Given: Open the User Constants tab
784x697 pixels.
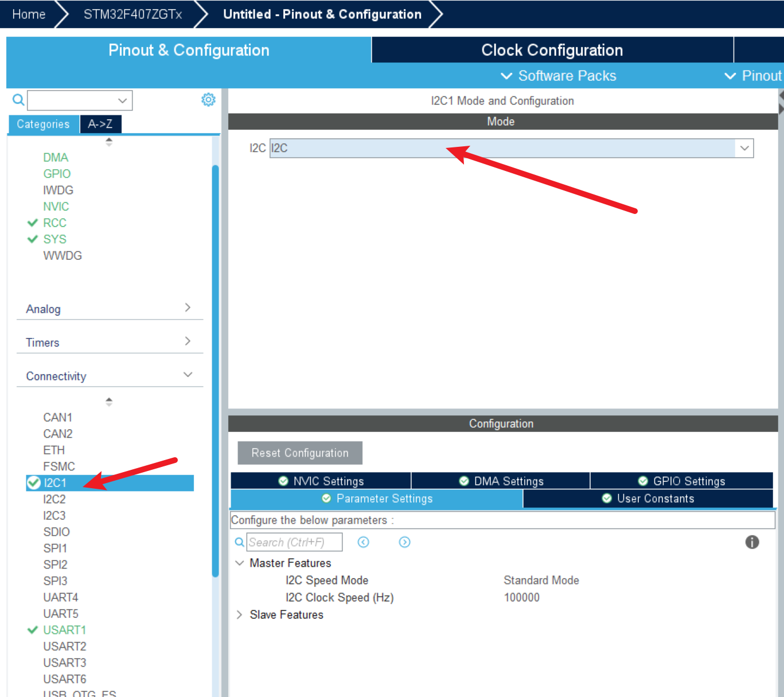Looking at the screenshot, I should click(x=648, y=499).
